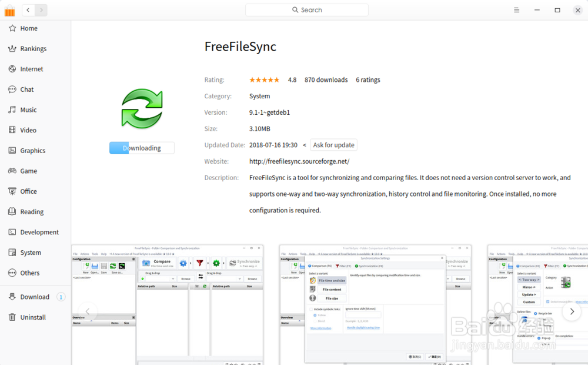Click the updated date 2018-07-16 19:30
This screenshot has width=588, height=365.
(x=273, y=145)
